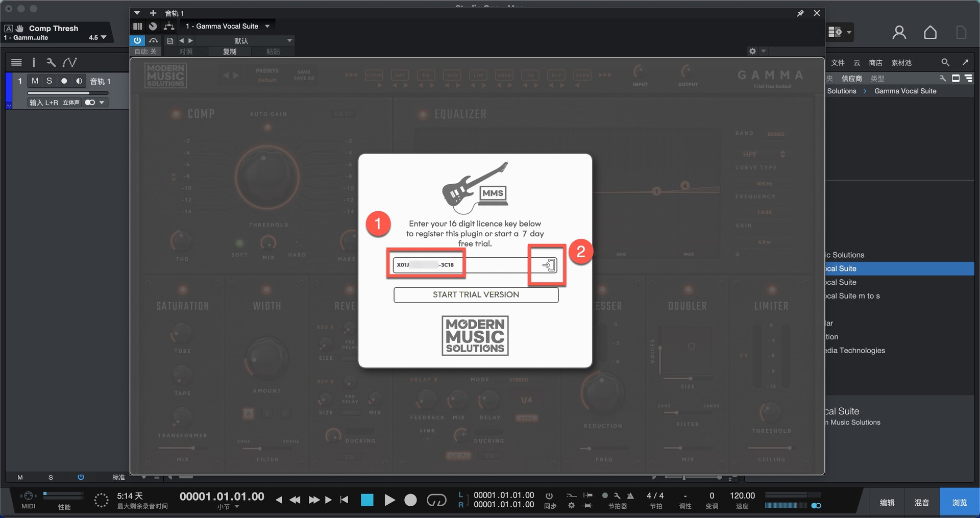Open the 小节 timebase dropdown
The image size is (980, 518).
click(x=228, y=507)
